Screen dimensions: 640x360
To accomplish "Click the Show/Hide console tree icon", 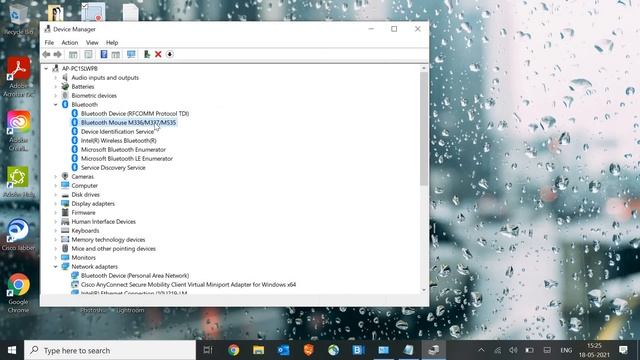I will click(x=73, y=54).
